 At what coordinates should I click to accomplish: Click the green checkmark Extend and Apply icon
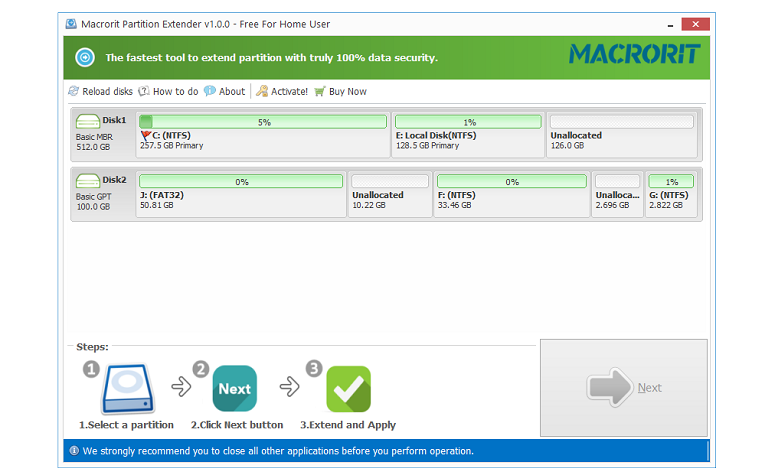tap(348, 389)
